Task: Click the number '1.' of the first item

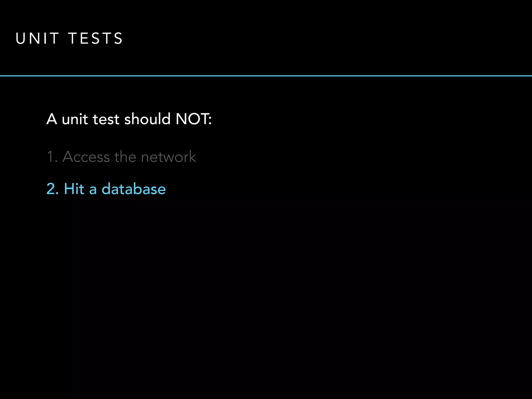Action: 52,157
